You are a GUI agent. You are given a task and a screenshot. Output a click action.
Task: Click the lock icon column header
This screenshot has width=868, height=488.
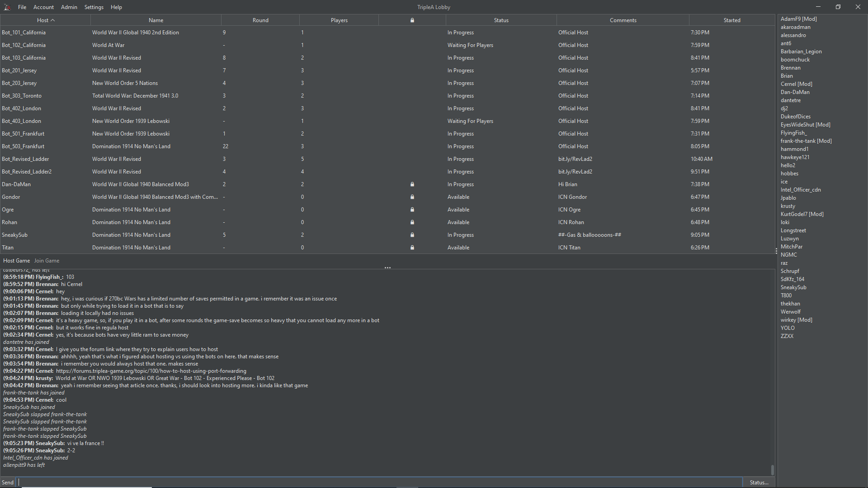click(x=412, y=20)
